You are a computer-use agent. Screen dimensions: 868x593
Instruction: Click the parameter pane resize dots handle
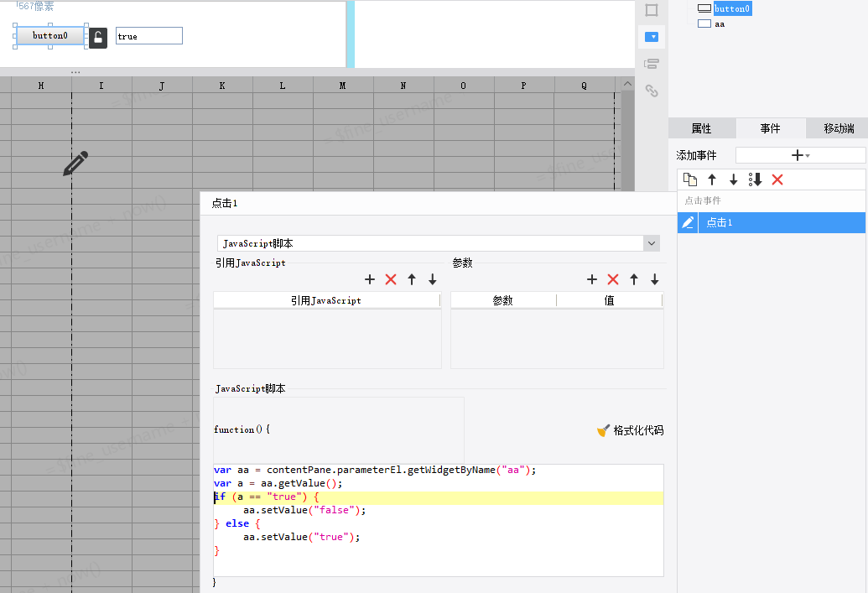(75, 72)
